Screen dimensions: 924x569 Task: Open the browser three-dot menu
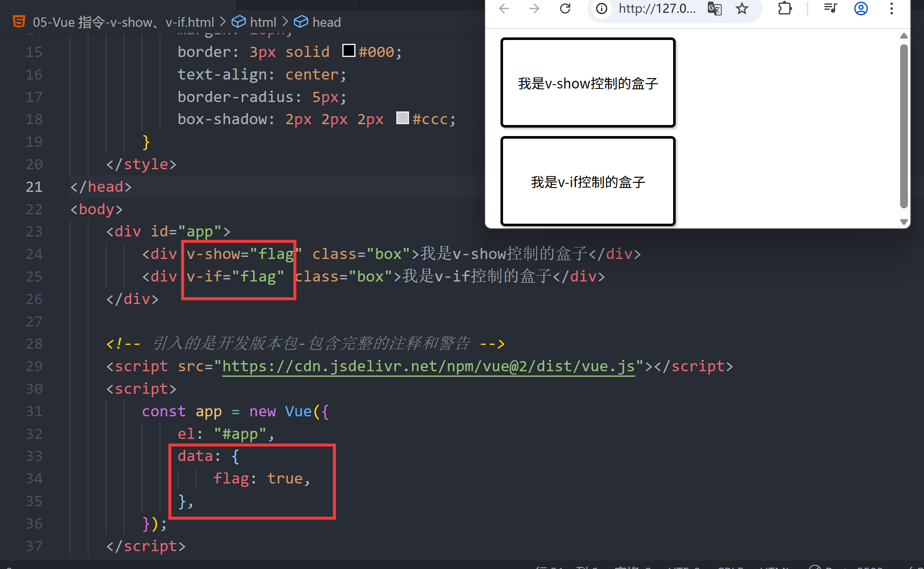coord(892,9)
